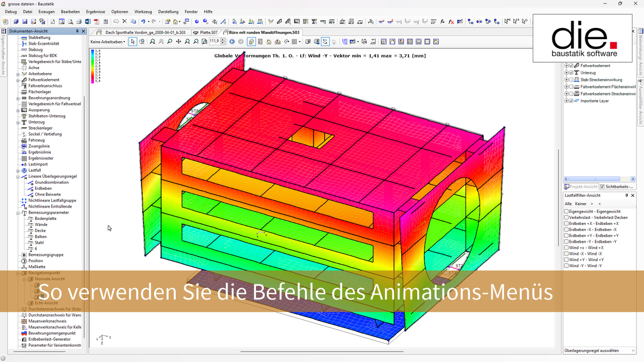644x362 pixels.
Task: Click the PDF export icon
Action: coord(97,22)
